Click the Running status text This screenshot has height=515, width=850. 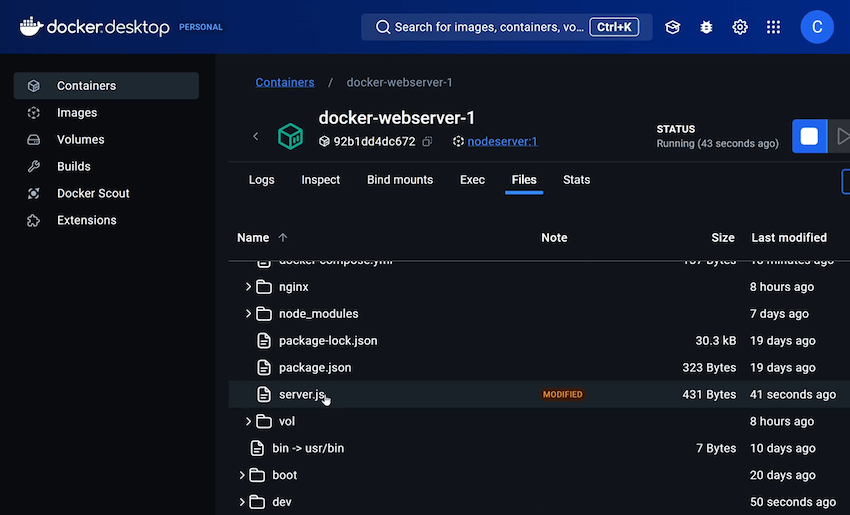coord(717,144)
